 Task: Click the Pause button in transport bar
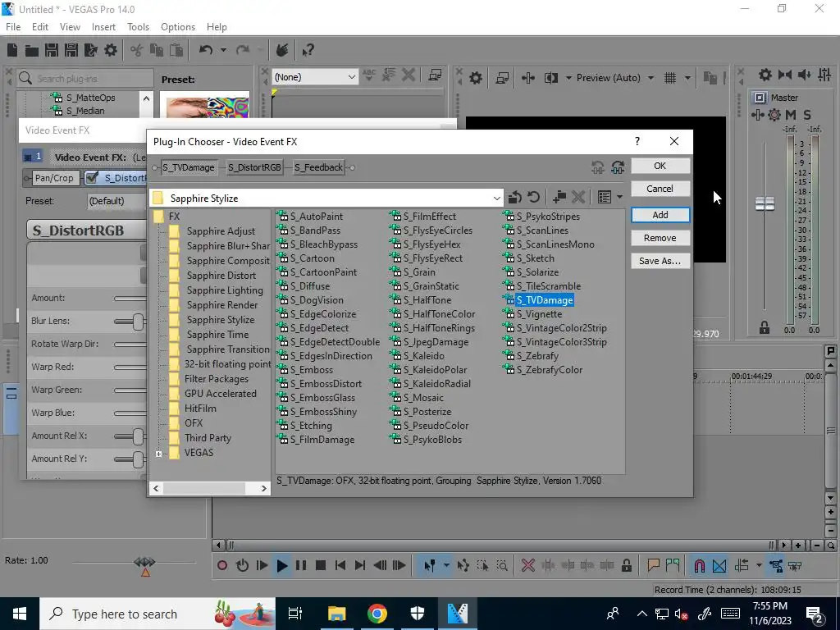coord(301,565)
